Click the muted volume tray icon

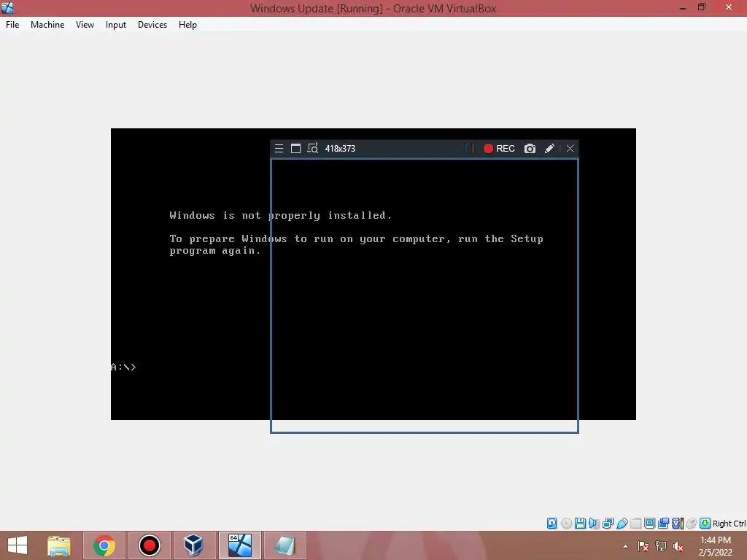[x=678, y=546]
